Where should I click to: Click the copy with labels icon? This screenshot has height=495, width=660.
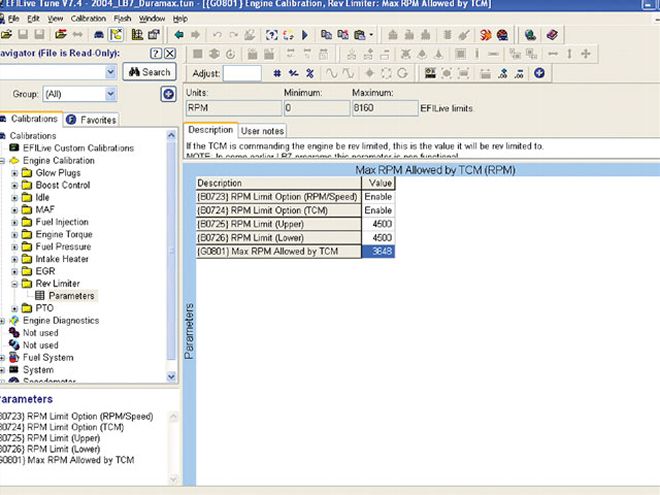click(343, 35)
